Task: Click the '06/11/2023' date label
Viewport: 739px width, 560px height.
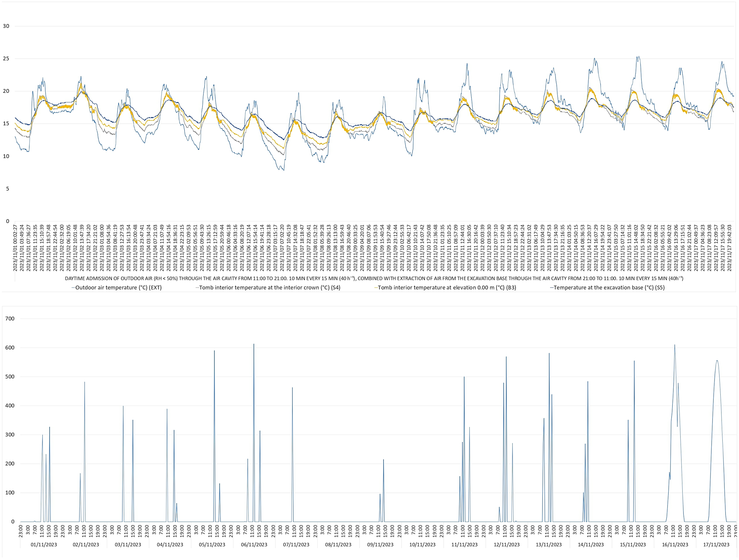Action: [254, 545]
